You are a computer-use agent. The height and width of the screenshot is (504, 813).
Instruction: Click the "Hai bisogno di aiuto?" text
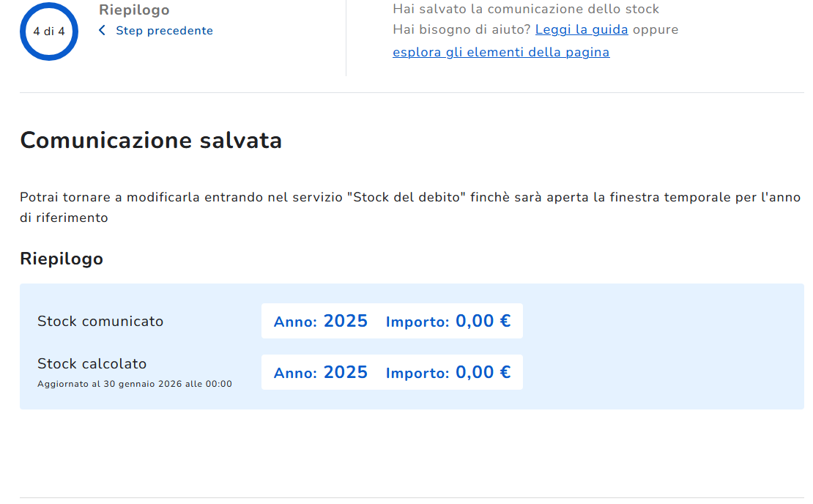pos(461,30)
